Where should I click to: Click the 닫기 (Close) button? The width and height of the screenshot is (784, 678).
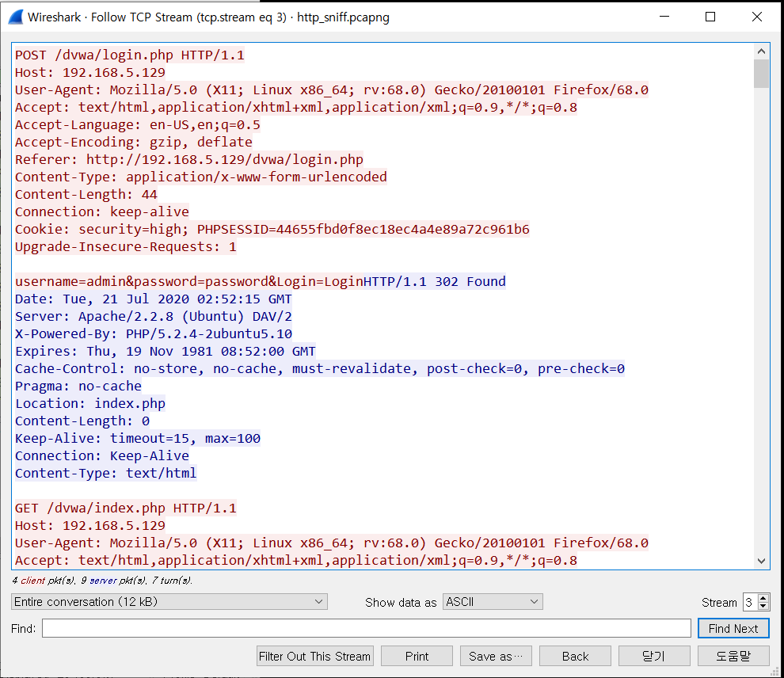point(654,656)
